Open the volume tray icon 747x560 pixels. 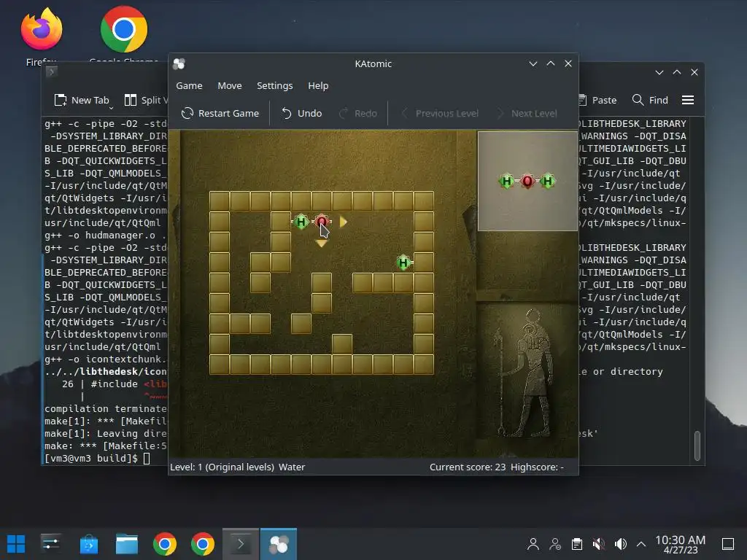click(x=620, y=544)
